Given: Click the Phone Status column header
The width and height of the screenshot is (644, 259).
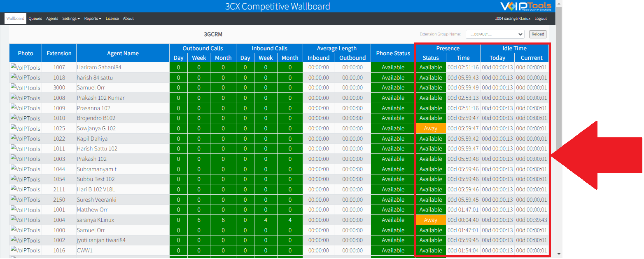Looking at the screenshot, I should tap(393, 53).
